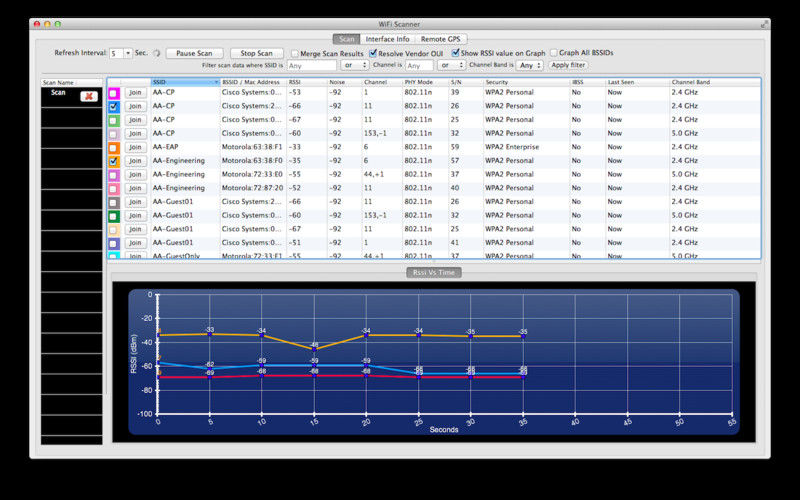Join the AA-EAP network
800x500 pixels.
135,147
